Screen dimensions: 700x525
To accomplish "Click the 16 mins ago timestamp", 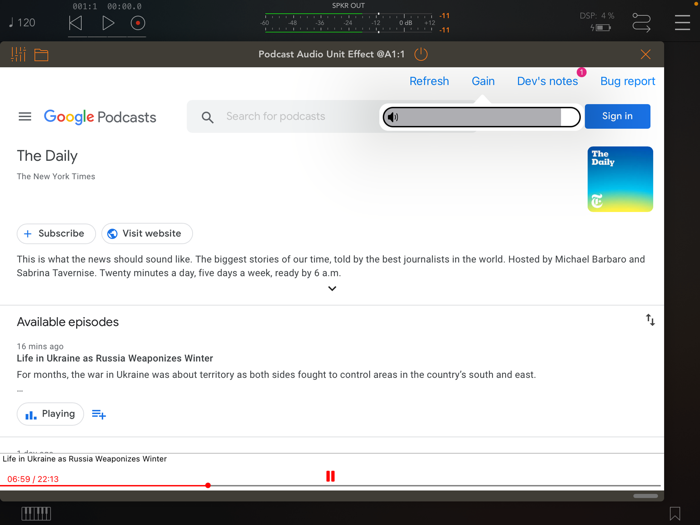I will (x=40, y=346).
